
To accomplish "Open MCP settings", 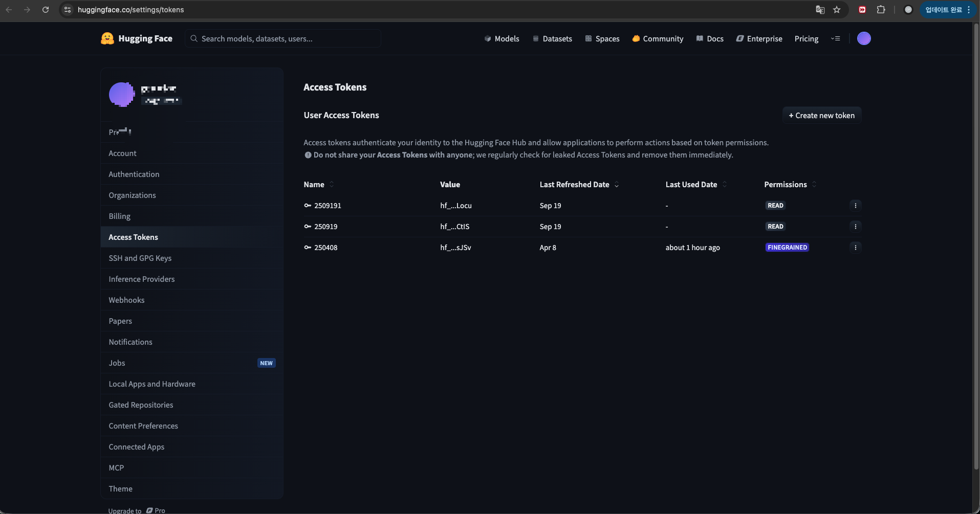I will coord(192,468).
